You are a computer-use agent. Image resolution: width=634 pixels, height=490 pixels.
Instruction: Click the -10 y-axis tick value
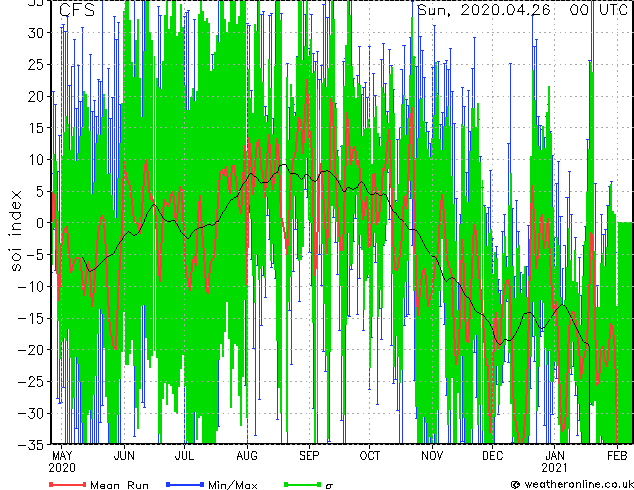[x=31, y=286]
